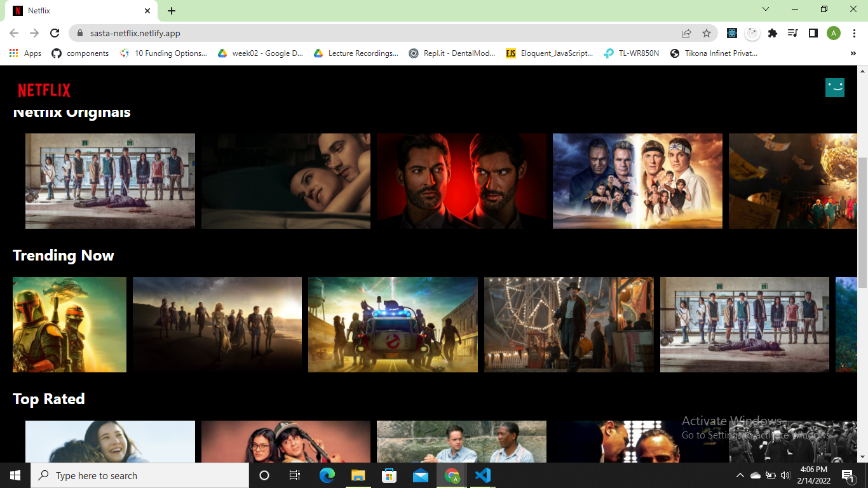Toggle the browser side panel icon

coord(813,33)
